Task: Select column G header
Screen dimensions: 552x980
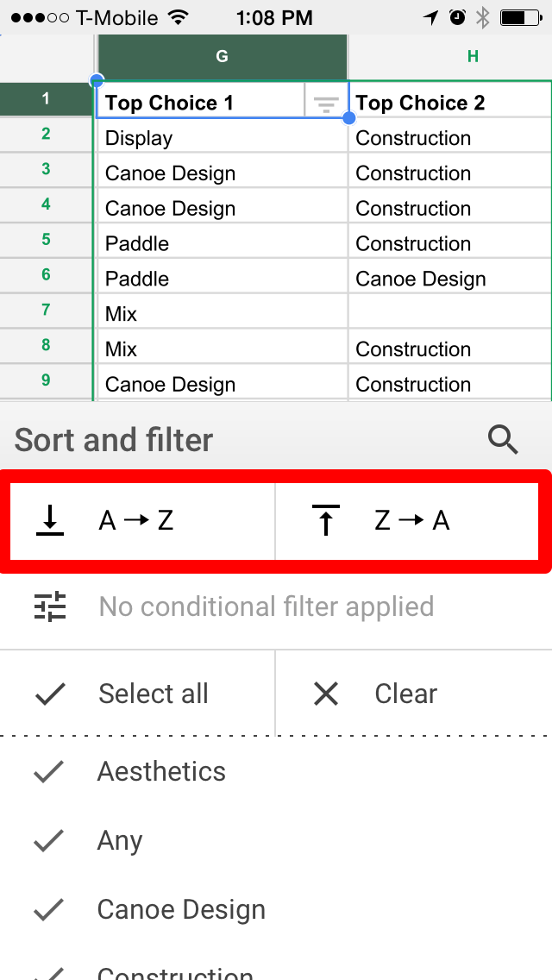Action: tap(222, 57)
